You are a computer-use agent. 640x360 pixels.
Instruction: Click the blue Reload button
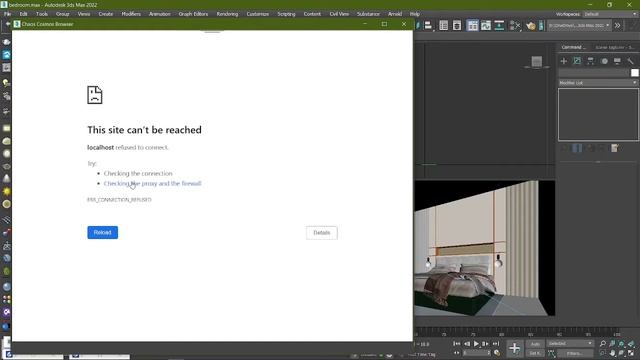[102, 233]
